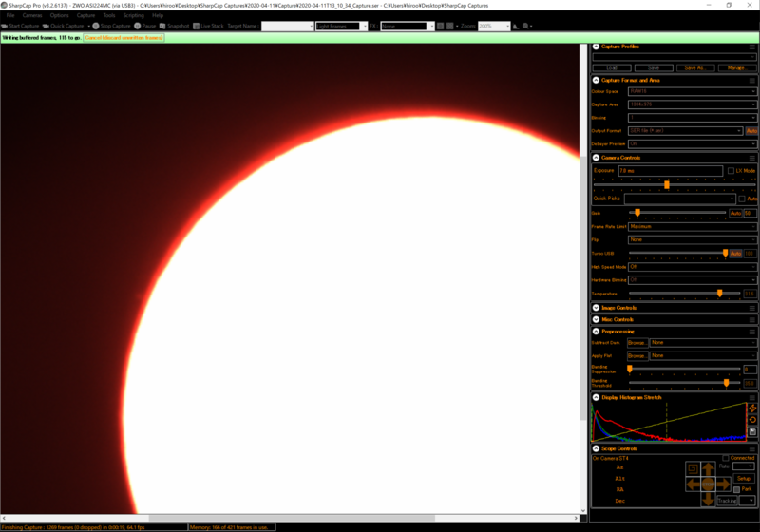Toggle the Auto checkbox beside Quick Picks

pyautogui.click(x=742, y=199)
